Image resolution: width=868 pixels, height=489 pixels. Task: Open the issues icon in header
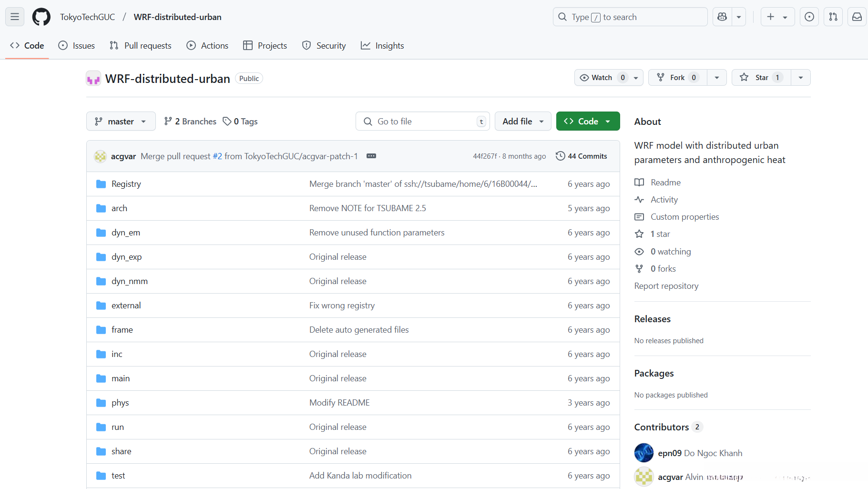tap(809, 17)
